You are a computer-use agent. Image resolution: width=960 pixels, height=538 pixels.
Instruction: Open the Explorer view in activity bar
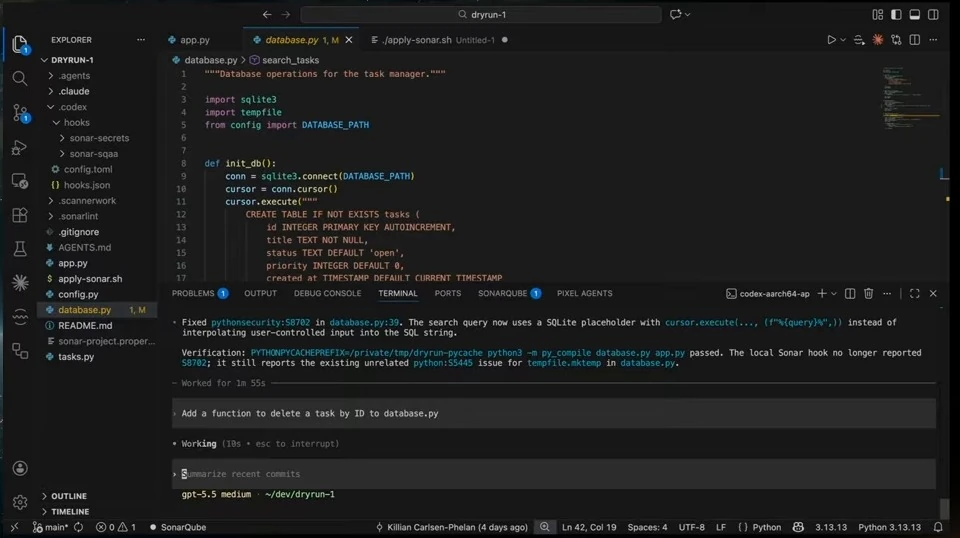[20, 44]
